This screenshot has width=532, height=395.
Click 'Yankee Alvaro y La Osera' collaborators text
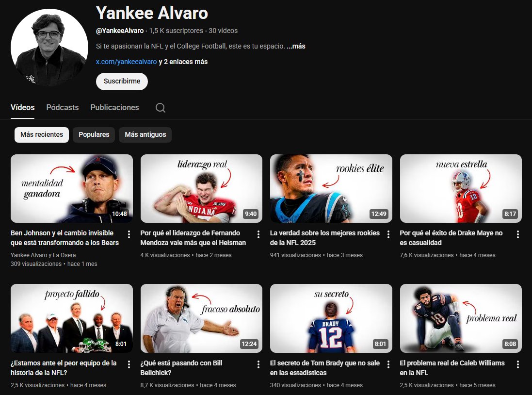tap(43, 255)
